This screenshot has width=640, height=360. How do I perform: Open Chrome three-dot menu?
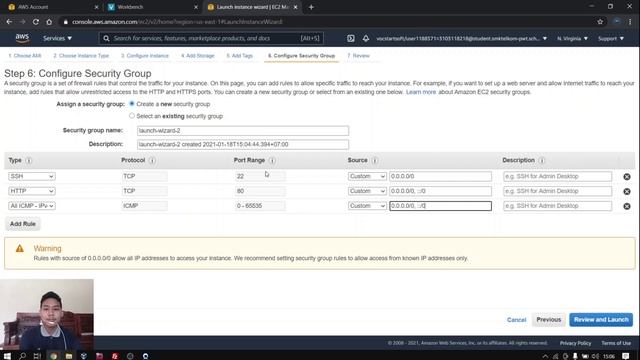(630, 22)
